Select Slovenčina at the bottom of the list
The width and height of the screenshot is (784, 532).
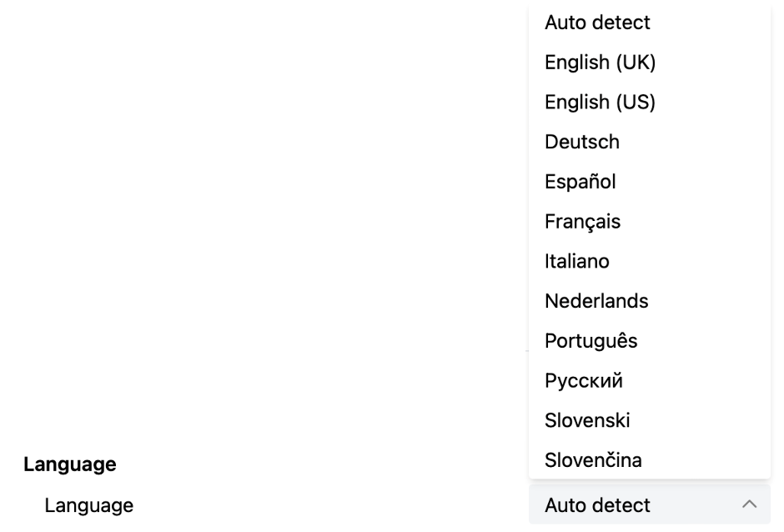click(x=650, y=460)
